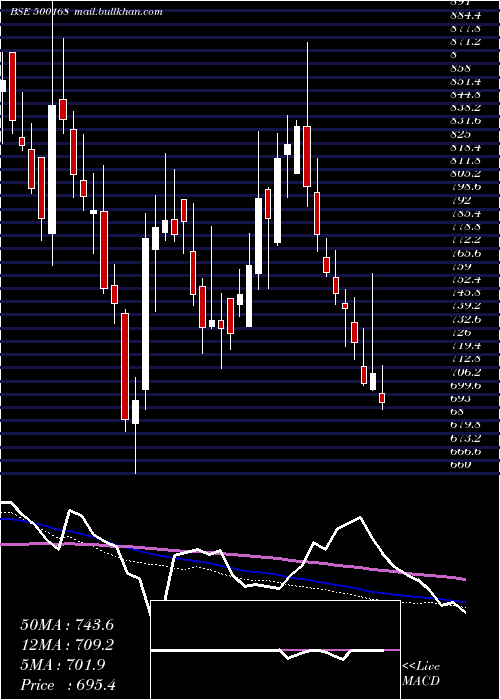Select the 745.8 price axis label
The width and height of the screenshot is (500, 700).
pyautogui.click(x=465, y=293)
